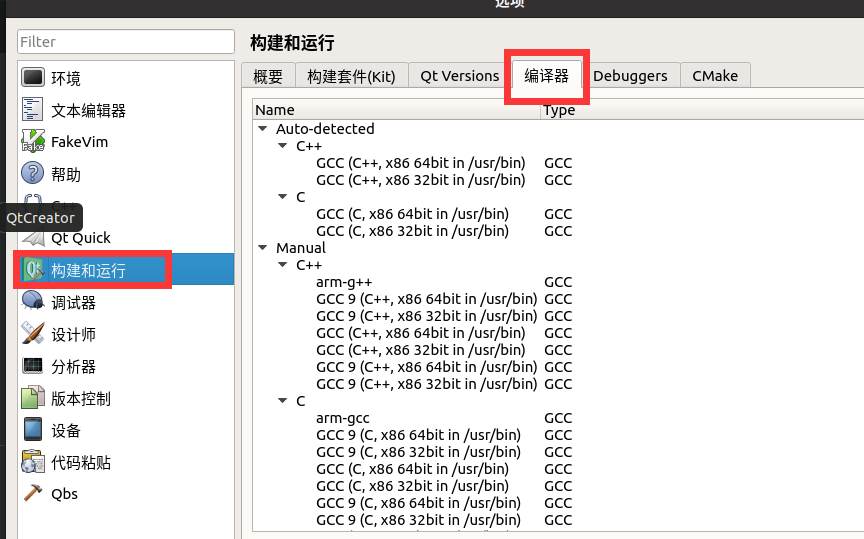
Task: Switch to the 构建套件(Kit) tab
Action: click(x=352, y=76)
